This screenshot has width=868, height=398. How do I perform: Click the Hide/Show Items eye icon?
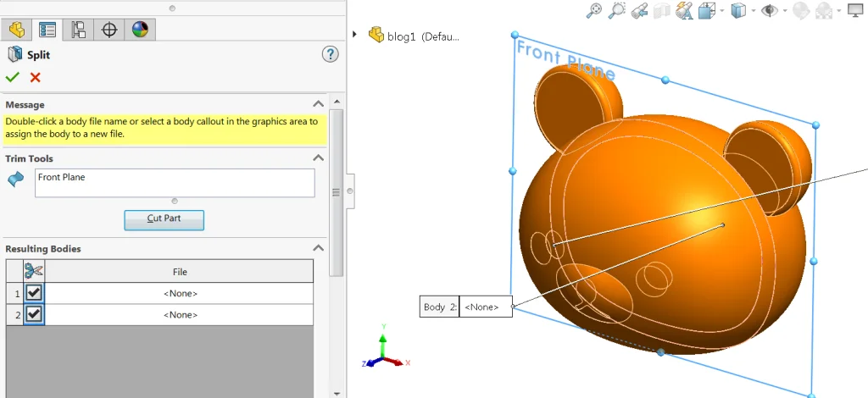[x=770, y=10]
